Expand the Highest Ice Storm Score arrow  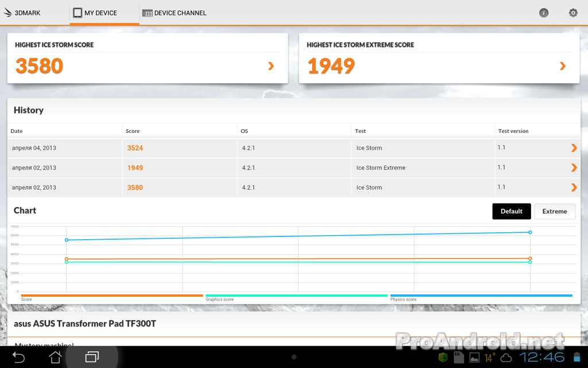tap(271, 66)
